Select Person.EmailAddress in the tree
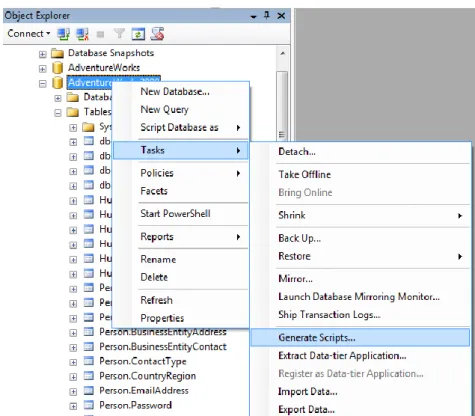This screenshot has width=475, height=416. (x=144, y=391)
